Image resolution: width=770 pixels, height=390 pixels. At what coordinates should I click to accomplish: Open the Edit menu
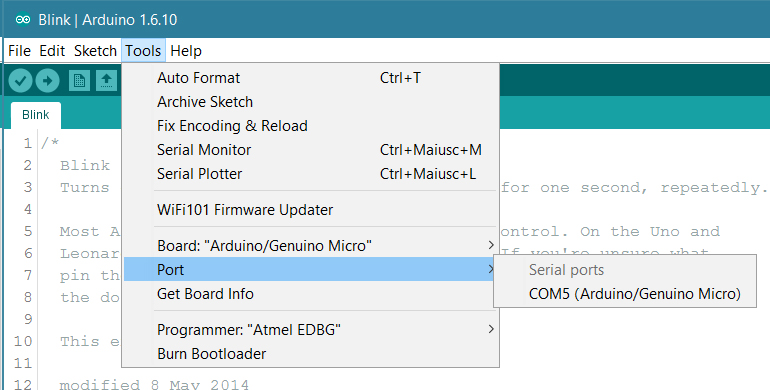(52, 51)
